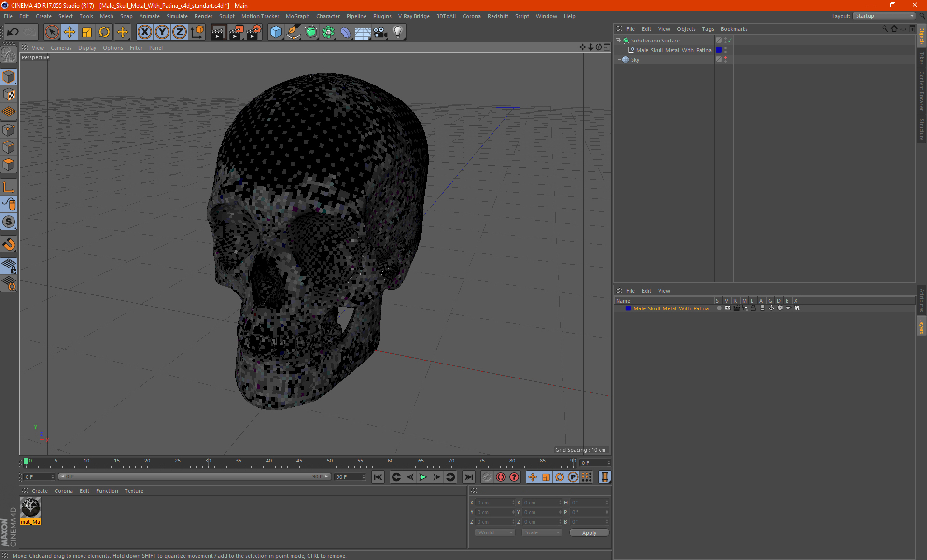The width and height of the screenshot is (927, 560).
Task: Toggle Subdivision Surface green enable checkmark
Action: pos(730,41)
